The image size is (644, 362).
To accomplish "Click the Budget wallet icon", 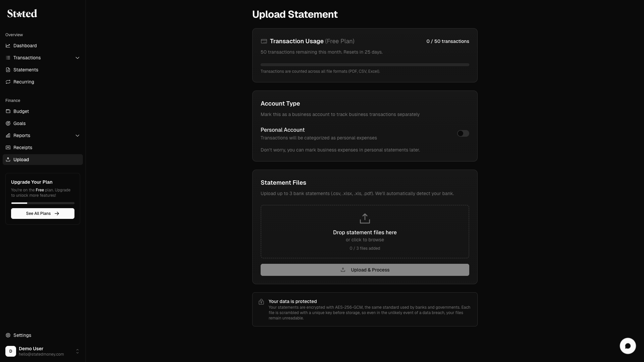I will pos(8,111).
